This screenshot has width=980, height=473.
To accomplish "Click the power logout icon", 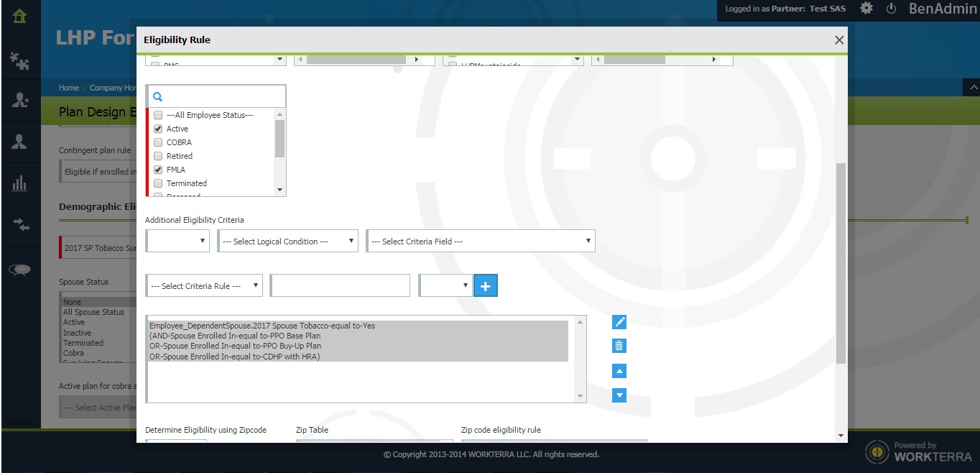I will pos(891,9).
